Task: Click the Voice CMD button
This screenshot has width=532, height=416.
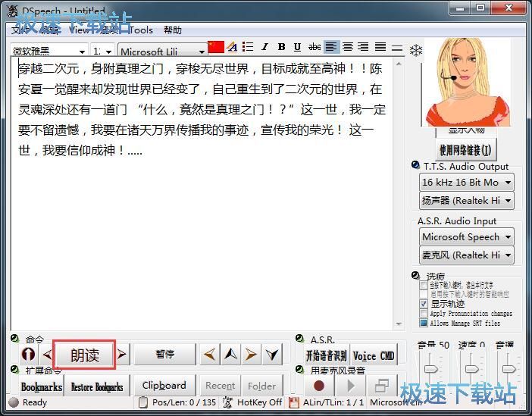Action: [374, 355]
